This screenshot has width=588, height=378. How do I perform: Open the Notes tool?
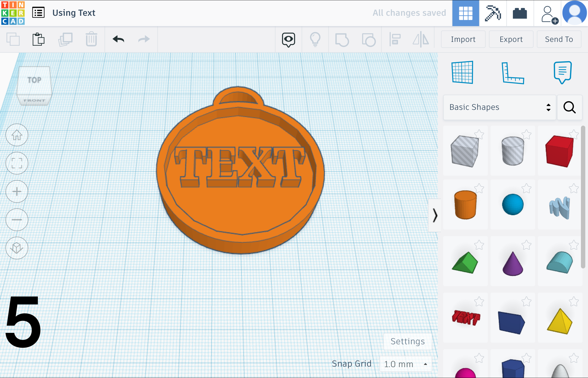click(x=562, y=72)
